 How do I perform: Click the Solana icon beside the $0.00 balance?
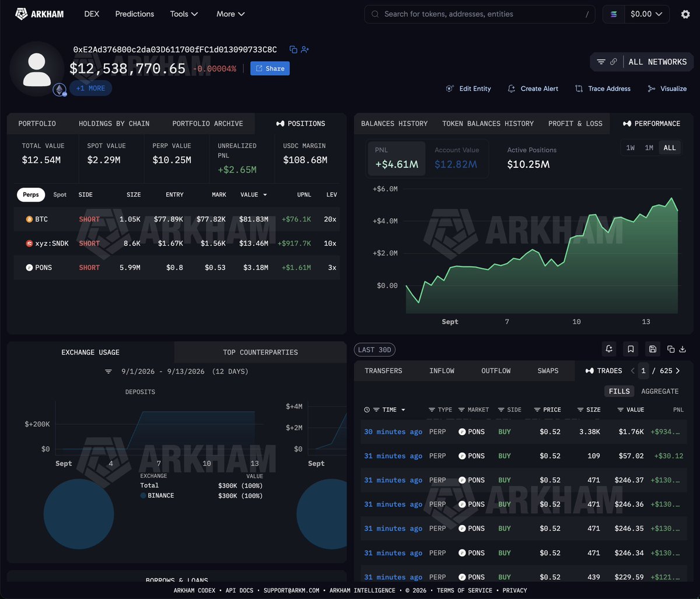[x=614, y=14]
